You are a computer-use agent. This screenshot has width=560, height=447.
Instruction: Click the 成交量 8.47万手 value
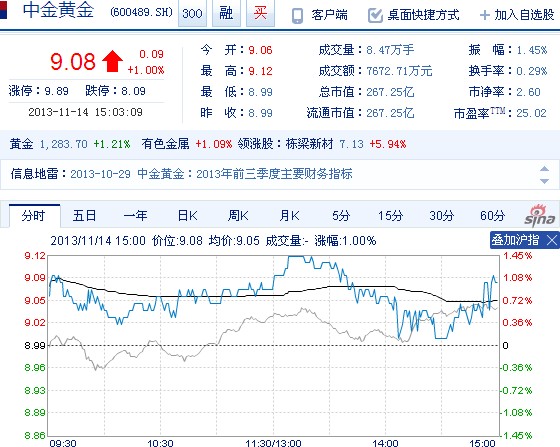[390, 50]
